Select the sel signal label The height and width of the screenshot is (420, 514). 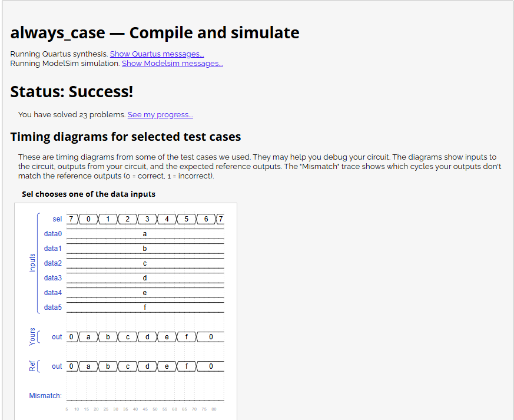click(x=57, y=219)
